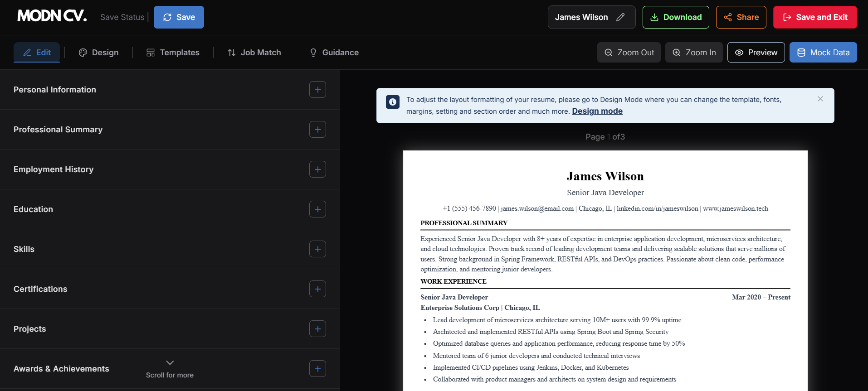The width and height of the screenshot is (868, 391).
Task: Click the orange Share button
Action: 741,17
